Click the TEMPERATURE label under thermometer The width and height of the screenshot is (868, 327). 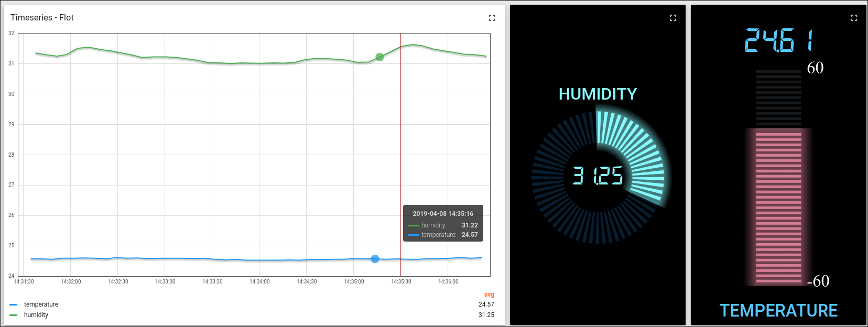coord(778,310)
